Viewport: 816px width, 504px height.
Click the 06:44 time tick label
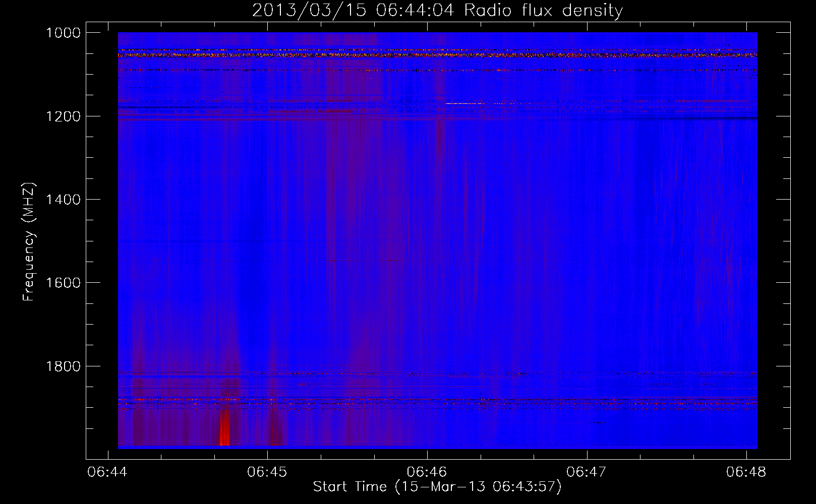coord(107,472)
